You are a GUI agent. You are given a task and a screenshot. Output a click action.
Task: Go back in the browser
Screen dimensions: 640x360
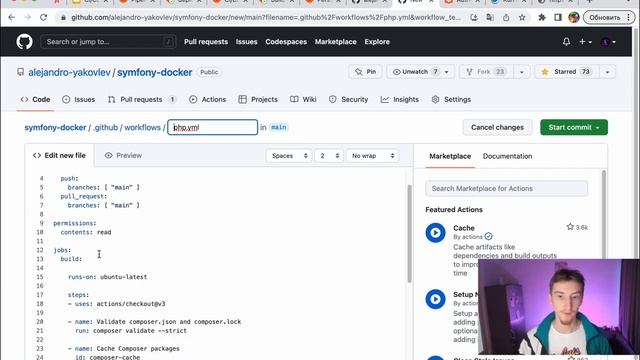[x=11, y=18]
